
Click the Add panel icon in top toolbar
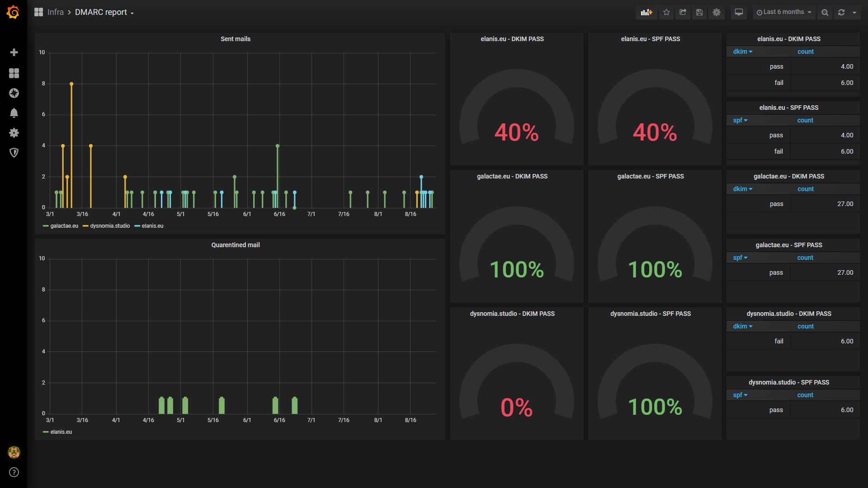pyautogui.click(x=646, y=12)
